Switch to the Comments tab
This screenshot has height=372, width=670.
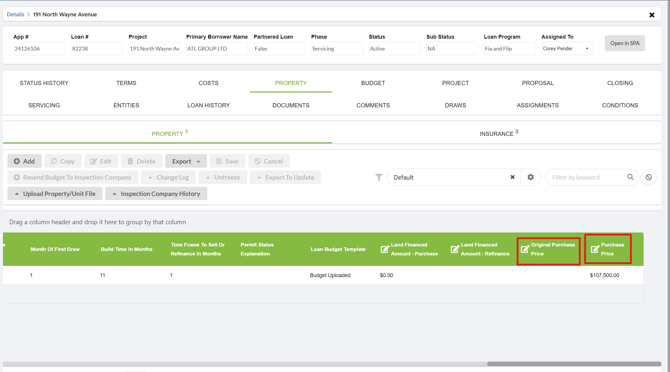[x=373, y=105]
